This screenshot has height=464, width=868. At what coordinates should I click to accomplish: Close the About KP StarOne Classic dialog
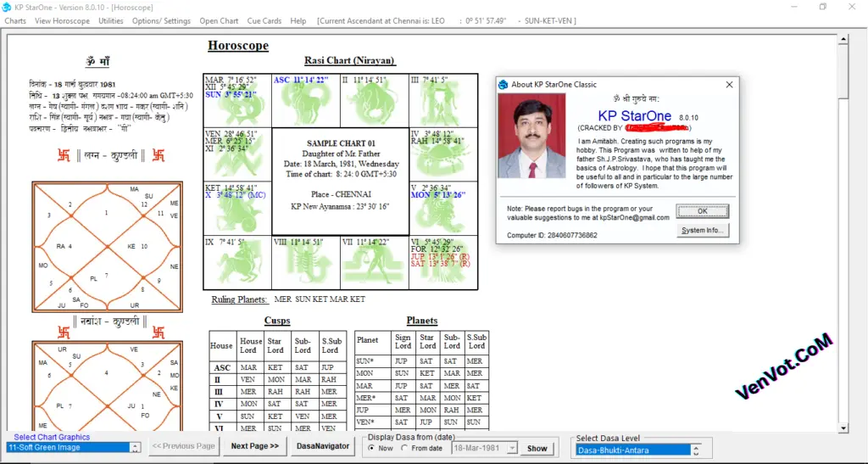point(729,85)
